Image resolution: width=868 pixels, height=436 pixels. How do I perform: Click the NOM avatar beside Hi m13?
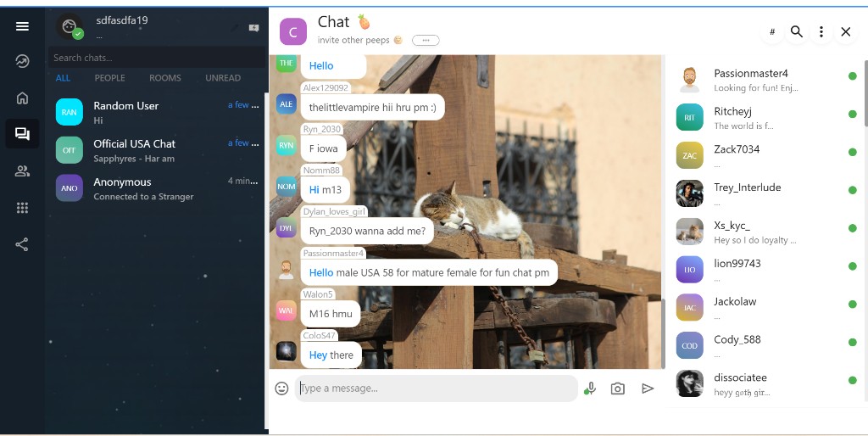pos(287,187)
